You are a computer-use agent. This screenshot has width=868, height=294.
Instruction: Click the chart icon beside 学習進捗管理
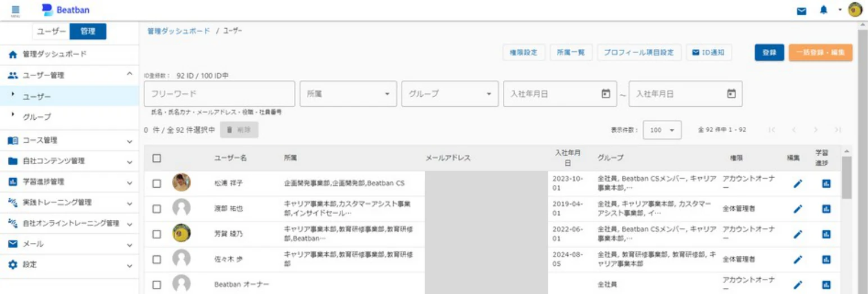[13, 182]
